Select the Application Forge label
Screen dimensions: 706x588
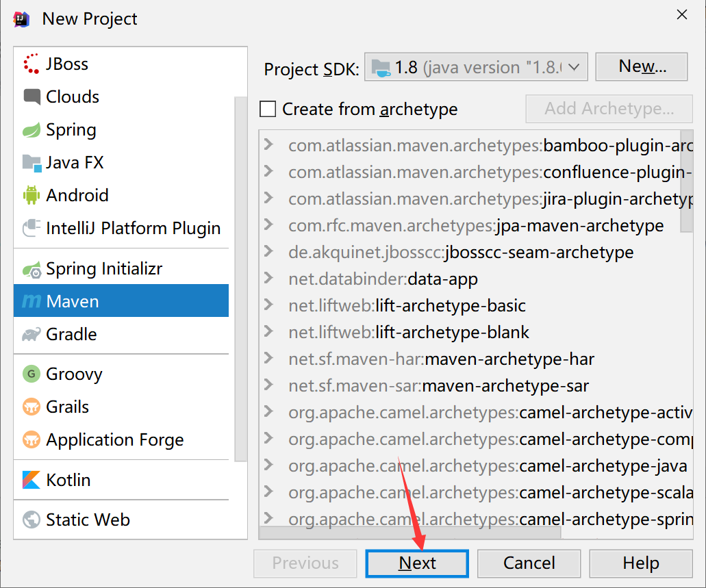[115, 440]
